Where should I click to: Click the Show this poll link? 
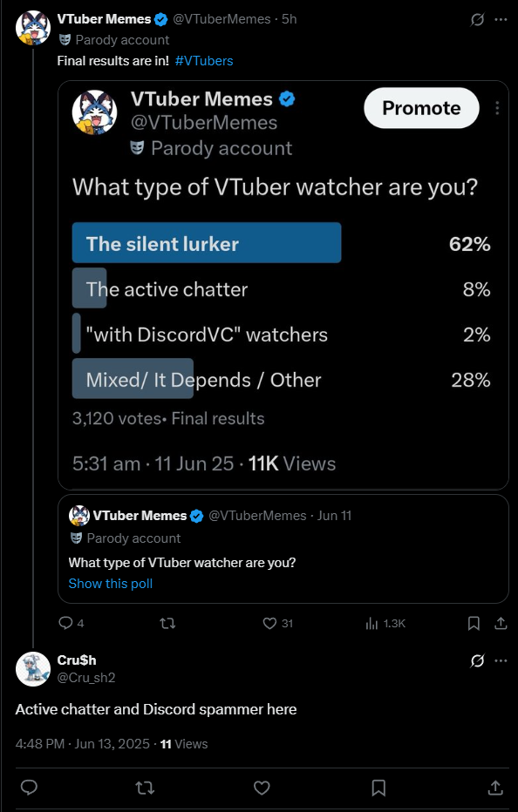[111, 584]
